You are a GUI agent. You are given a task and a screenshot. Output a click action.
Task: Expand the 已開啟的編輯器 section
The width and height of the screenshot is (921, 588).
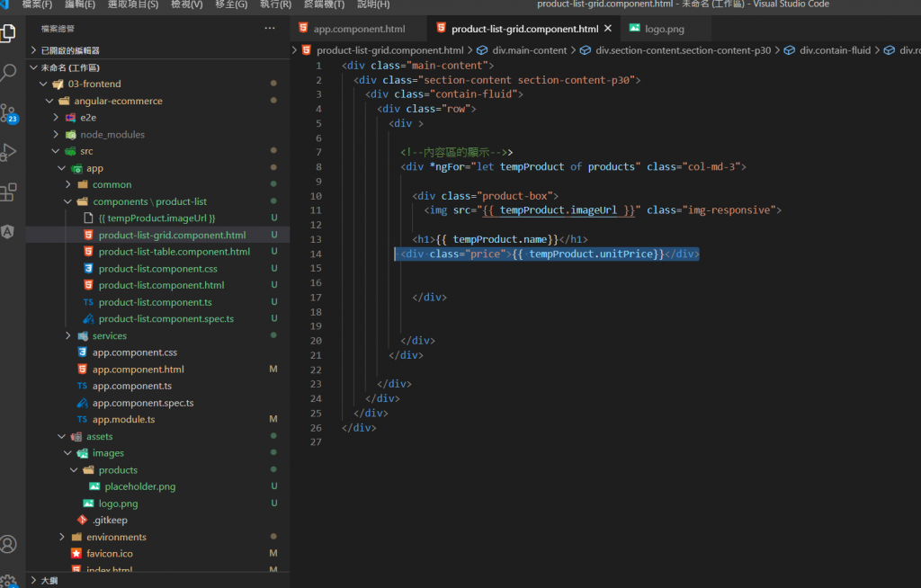pos(70,50)
